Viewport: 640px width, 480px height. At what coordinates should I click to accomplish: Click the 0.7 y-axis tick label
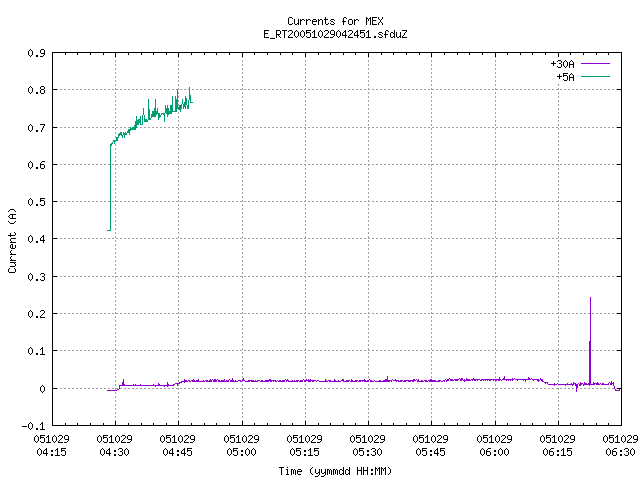click(x=36, y=128)
